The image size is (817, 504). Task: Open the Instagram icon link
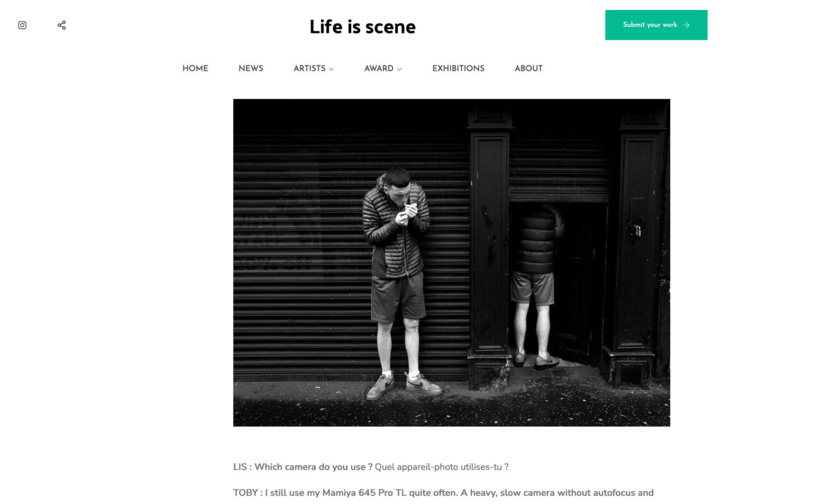(x=22, y=25)
